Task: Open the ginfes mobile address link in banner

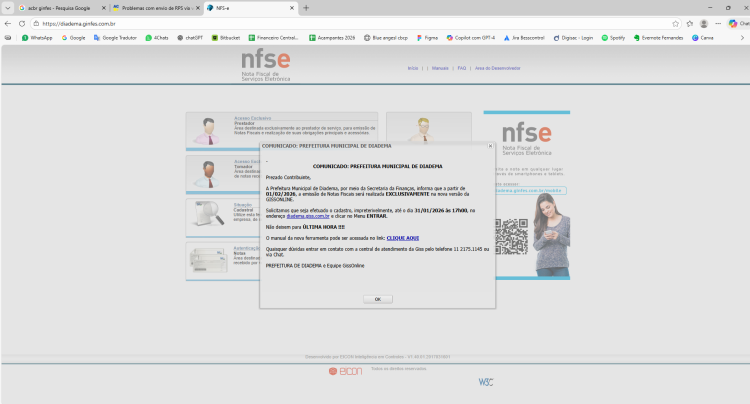Action: tap(528, 191)
